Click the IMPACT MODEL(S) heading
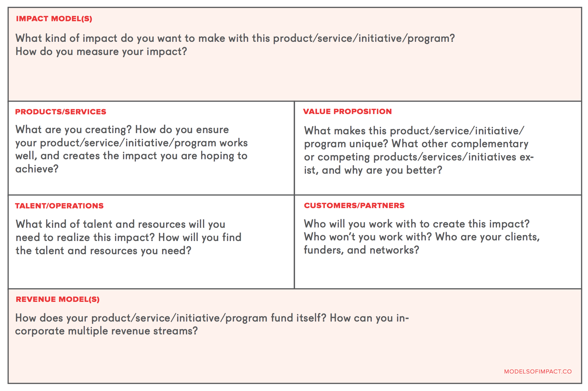Screen dimensions: 588x391 [54, 19]
